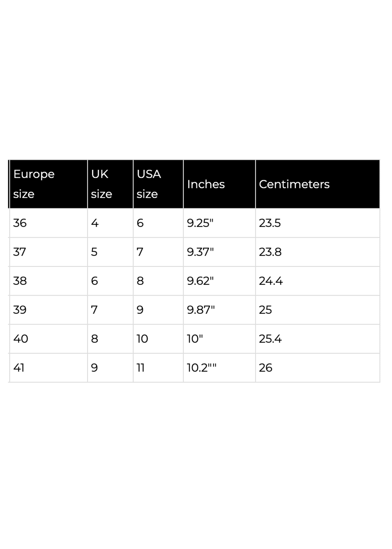Click the 9.37" inches value
This screenshot has height=549, width=392.
tap(200, 252)
